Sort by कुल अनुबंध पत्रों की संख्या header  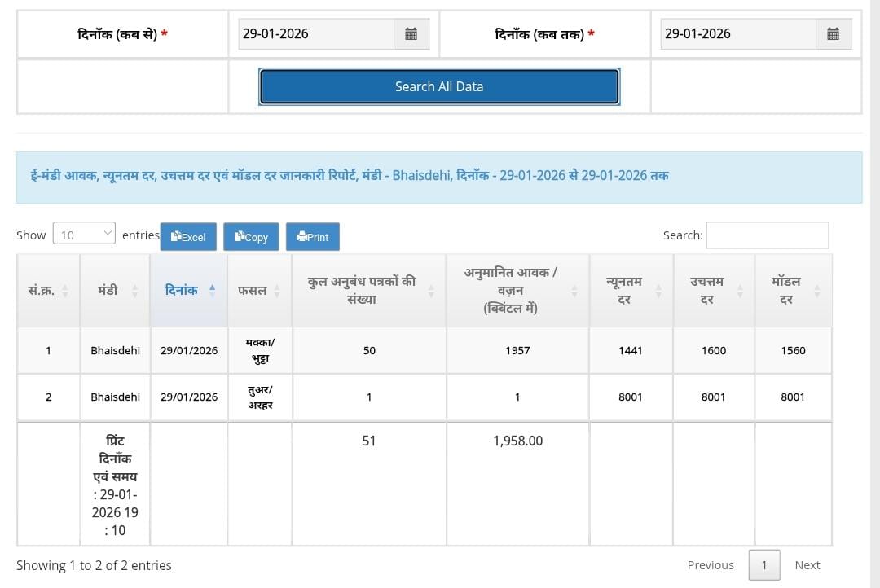pos(430,291)
